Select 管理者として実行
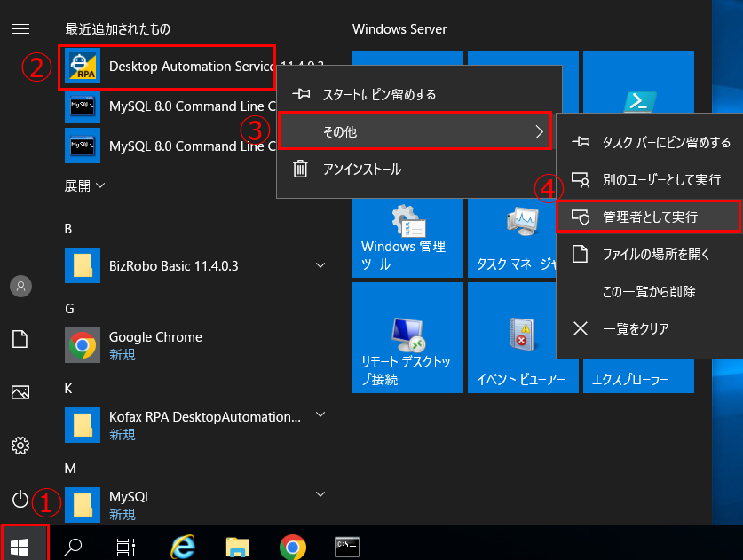The height and width of the screenshot is (560, 743). click(648, 217)
